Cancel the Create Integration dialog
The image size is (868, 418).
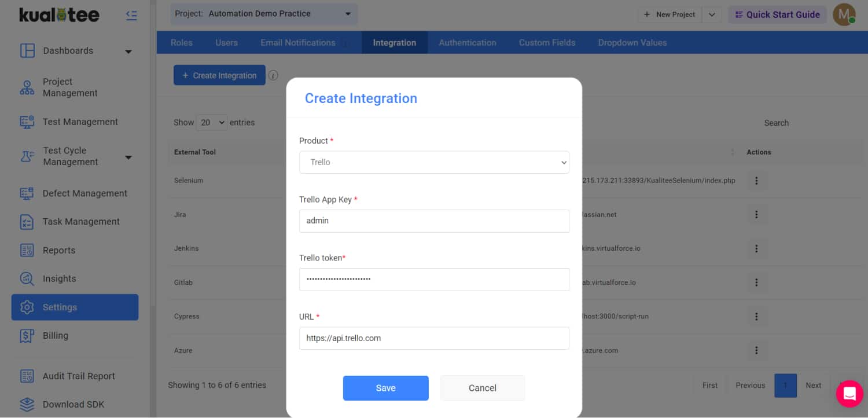coord(482,388)
